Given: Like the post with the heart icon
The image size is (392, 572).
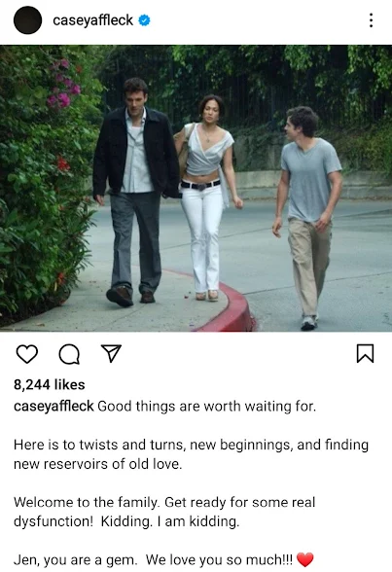Looking at the screenshot, I should pyautogui.click(x=27, y=354).
